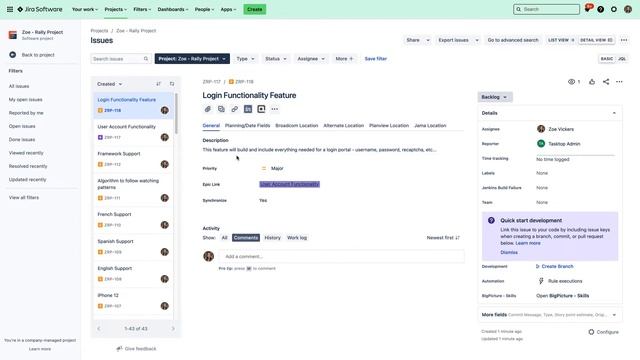Select JQL search mode
Screen dimensions: 640x360
622,59
